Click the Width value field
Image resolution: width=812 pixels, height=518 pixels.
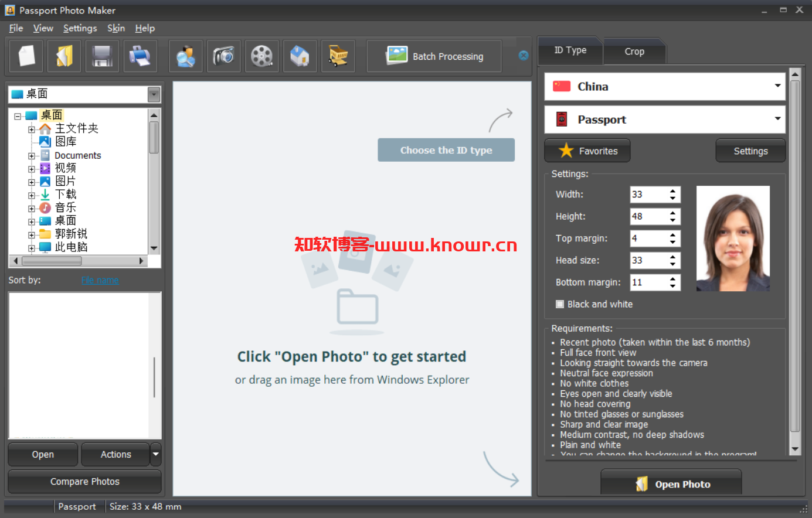tap(648, 194)
